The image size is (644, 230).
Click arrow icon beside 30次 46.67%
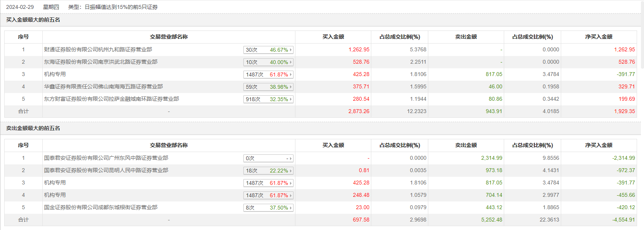[x=291, y=50]
